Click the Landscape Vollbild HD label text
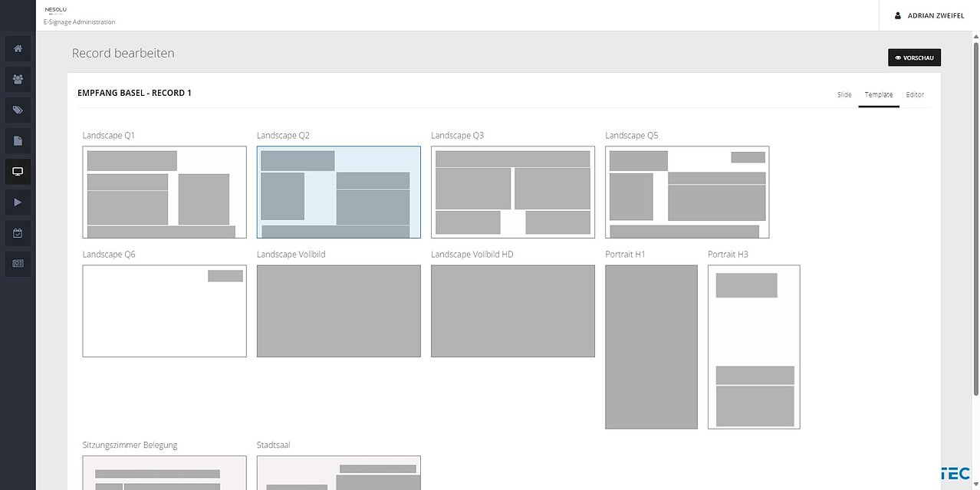 pyautogui.click(x=472, y=255)
